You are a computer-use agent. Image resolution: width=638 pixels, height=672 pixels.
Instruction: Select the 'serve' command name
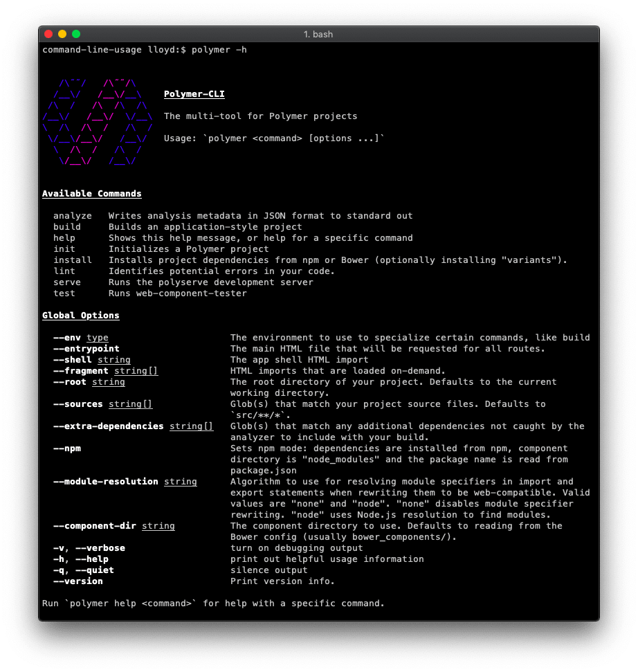pos(67,282)
